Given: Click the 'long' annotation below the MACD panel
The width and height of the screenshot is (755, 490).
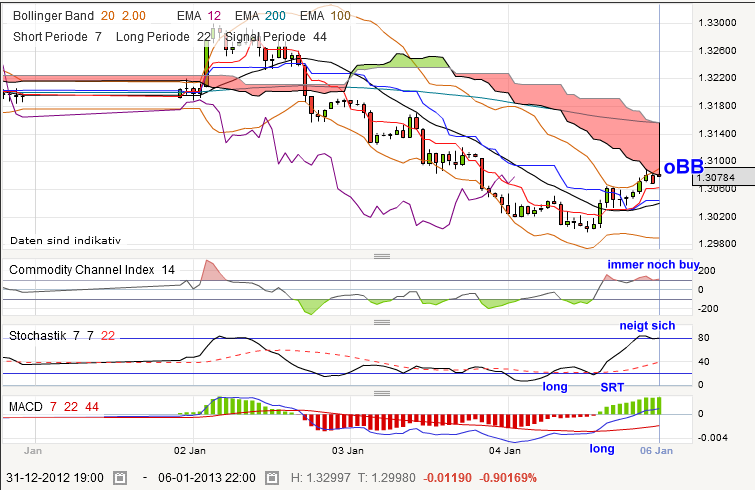Looking at the screenshot, I should click(602, 449).
